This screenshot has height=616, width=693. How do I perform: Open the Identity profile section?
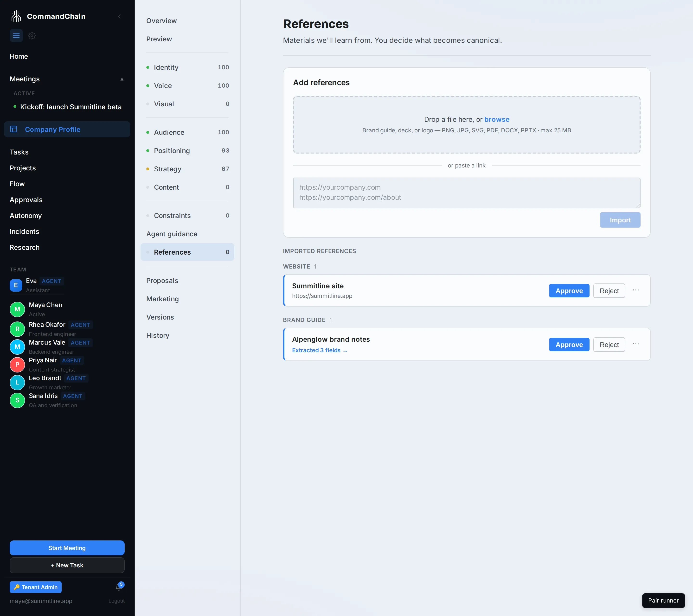[x=187, y=67]
